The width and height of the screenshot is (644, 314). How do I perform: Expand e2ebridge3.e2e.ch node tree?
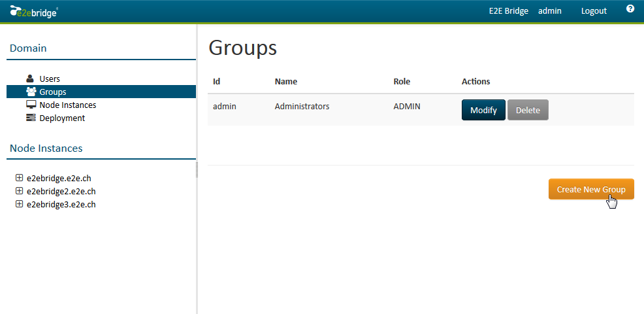(x=19, y=204)
